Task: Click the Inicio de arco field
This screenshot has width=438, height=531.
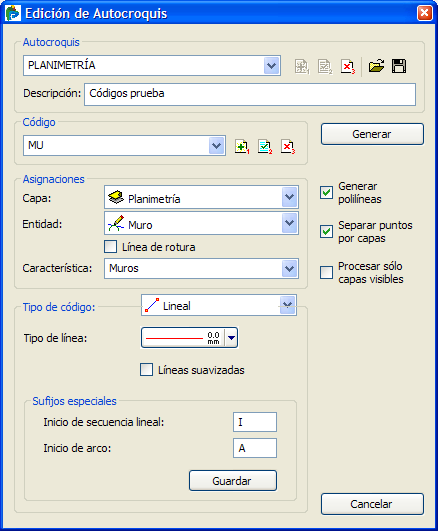Action: (x=255, y=448)
